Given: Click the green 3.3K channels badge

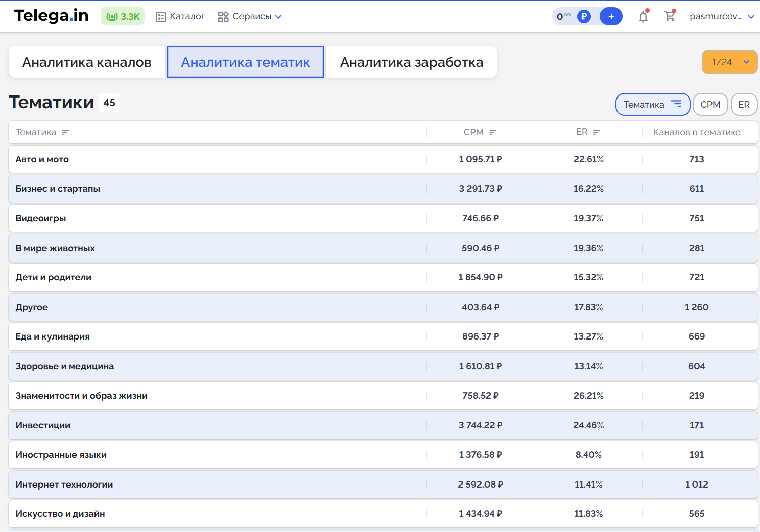Looking at the screenshot, I should click(x=123, y=16).
